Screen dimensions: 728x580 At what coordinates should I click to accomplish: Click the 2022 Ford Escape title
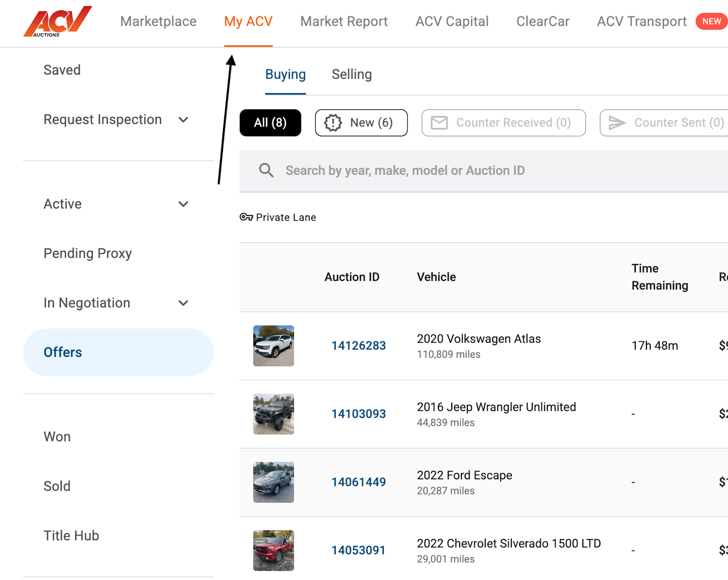pos(465,475)
